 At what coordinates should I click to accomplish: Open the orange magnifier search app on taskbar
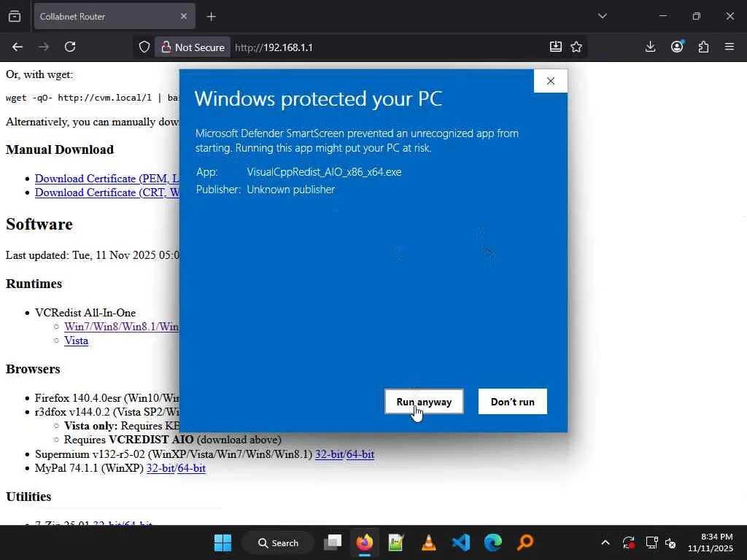(525, 542)
